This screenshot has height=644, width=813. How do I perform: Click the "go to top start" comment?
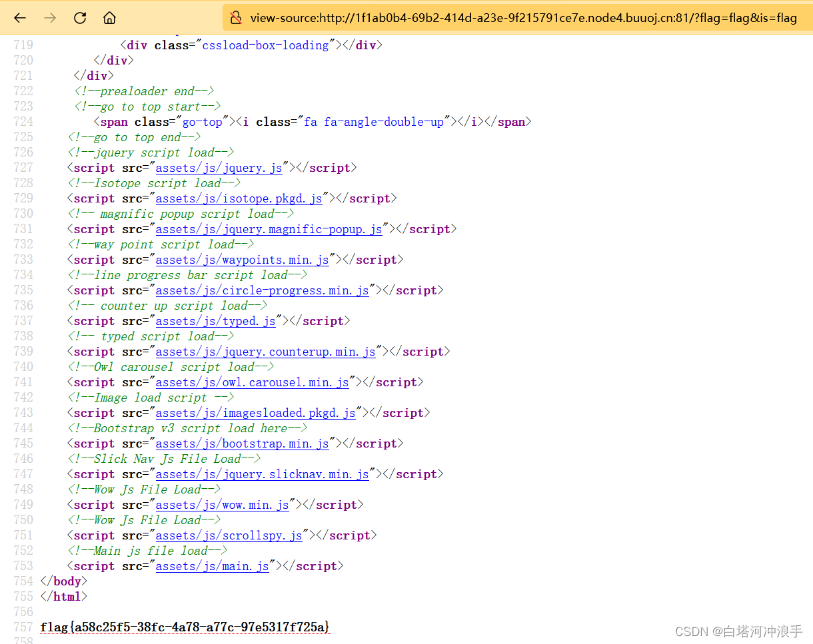(x=147, y=107)
